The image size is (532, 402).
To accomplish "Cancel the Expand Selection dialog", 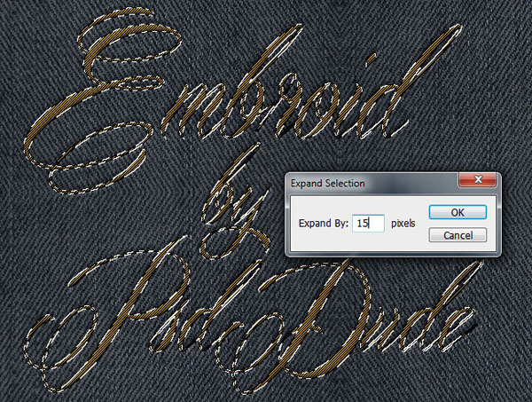I will pyautogui.click(x=458, y=235).
